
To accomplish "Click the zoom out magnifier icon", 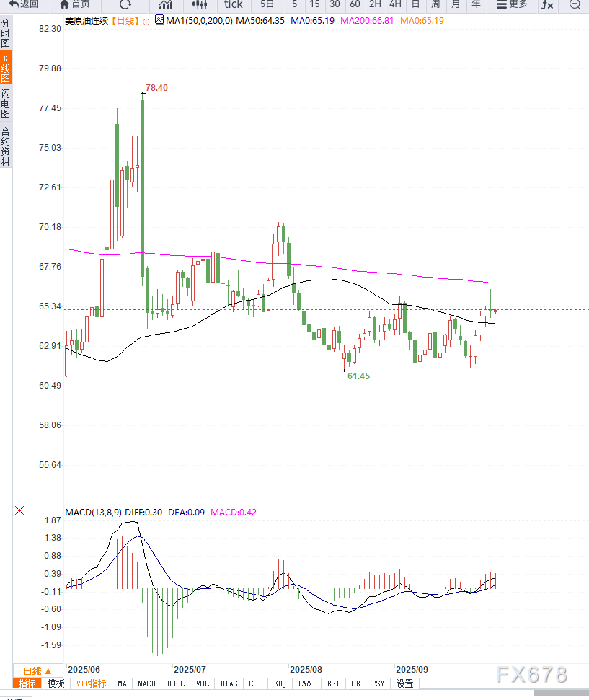I will tap(575, 4).
